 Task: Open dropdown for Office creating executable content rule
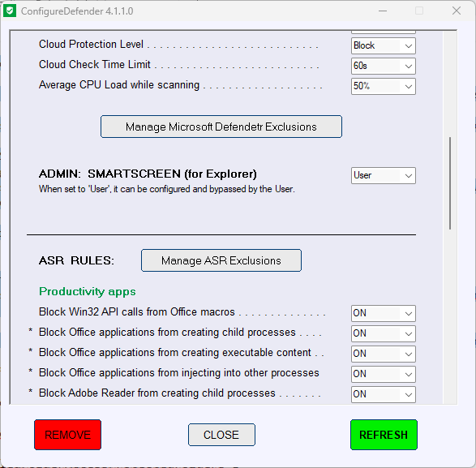pyautogui.click(x=384, y=354)
